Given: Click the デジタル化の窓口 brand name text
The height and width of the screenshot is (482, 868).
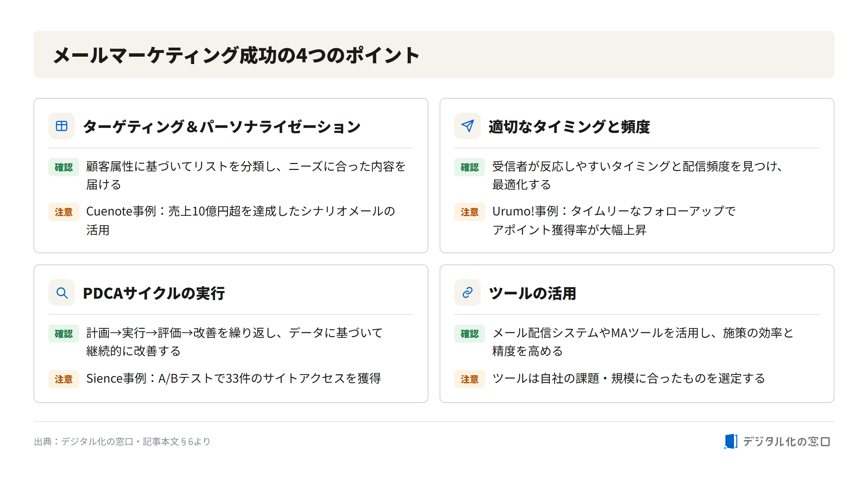Looking at the screenshot, I should pyautogui.click(x=786, y=442).
